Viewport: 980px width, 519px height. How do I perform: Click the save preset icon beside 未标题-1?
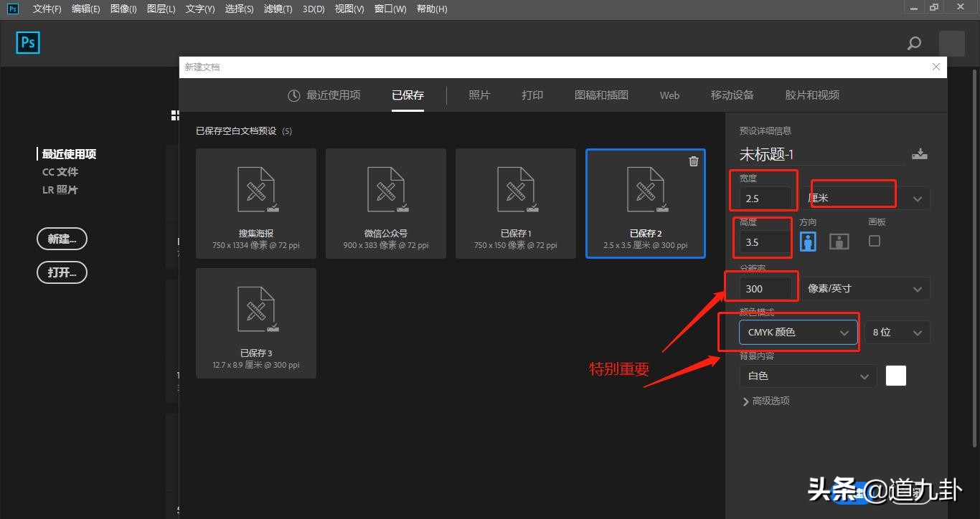pos(919,153)
